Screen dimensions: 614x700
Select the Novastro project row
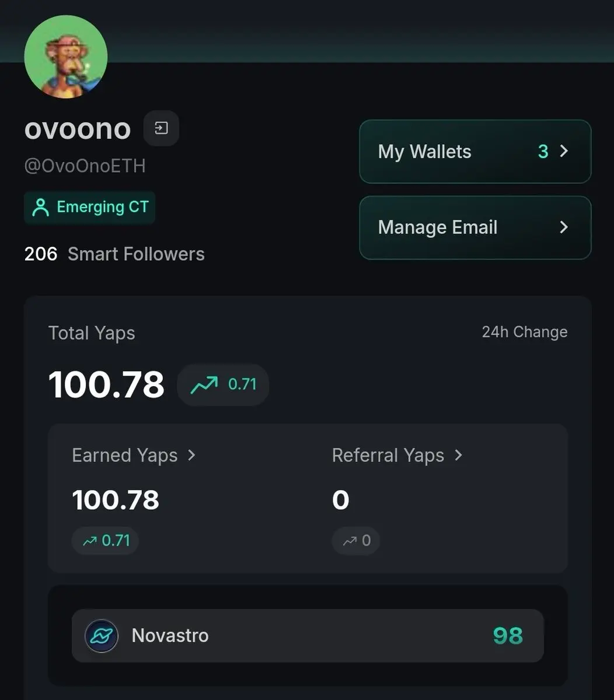click(308, 635)
